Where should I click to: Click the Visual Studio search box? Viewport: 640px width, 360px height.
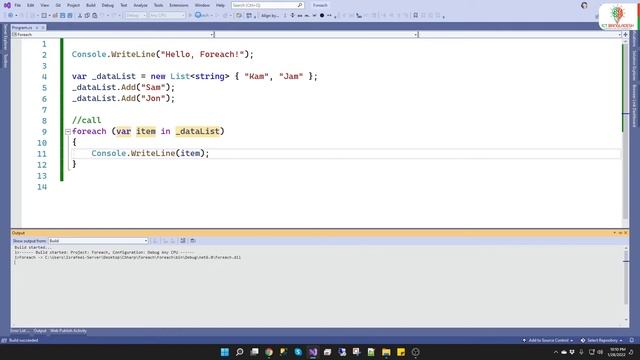(x=267, y=5)
